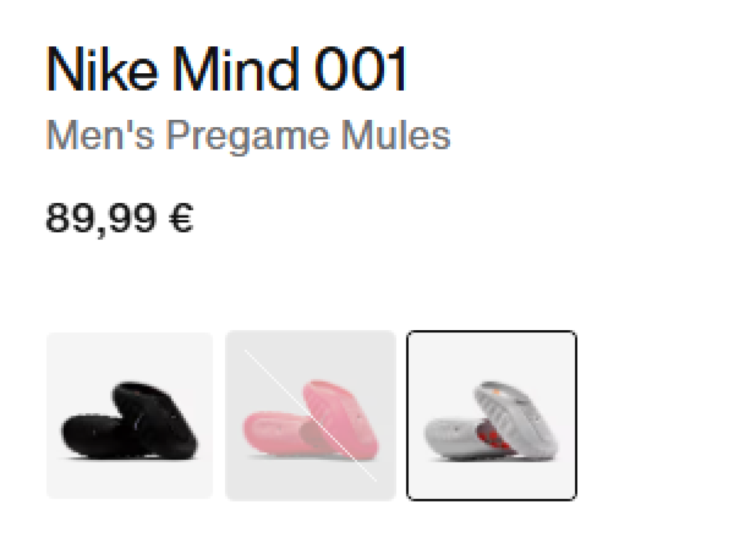
Task: Click the grey mule shoe image
Action: pyautogui.click(x=491, y=420)
